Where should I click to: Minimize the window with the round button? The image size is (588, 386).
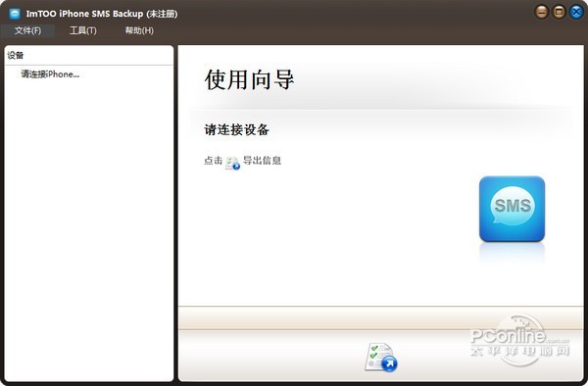(541, 12)
